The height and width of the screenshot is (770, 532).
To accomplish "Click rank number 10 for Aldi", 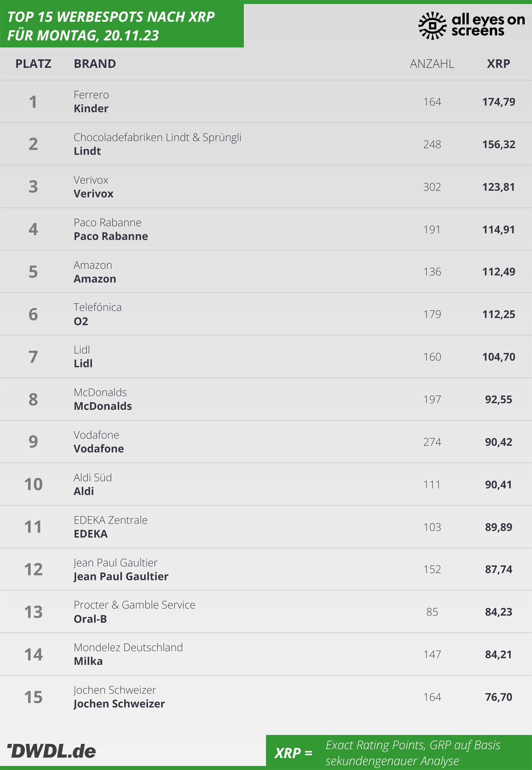I will pyautogui.click(x=33, y=484).
